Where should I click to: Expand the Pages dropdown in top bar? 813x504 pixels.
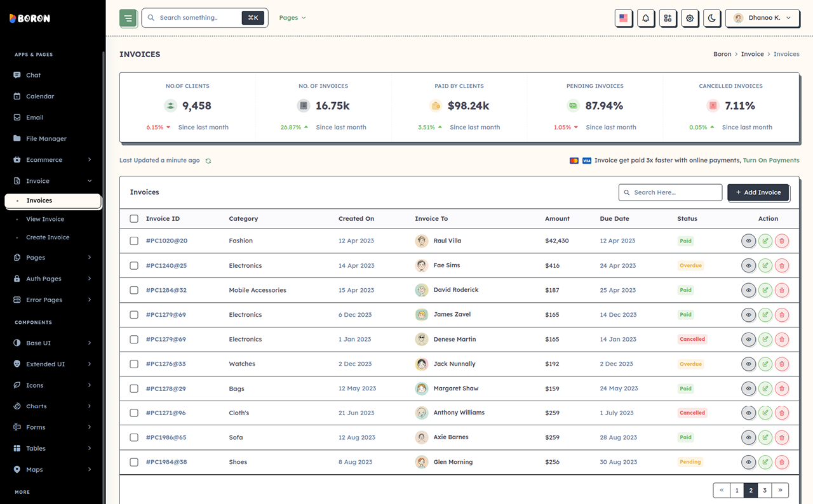coord(292,18)
